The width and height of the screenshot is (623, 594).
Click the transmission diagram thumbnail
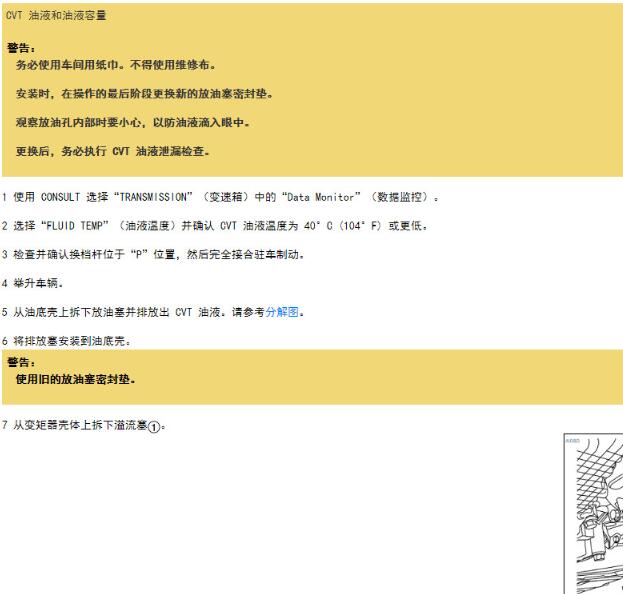pyautogui.click(x=593, y=513)
